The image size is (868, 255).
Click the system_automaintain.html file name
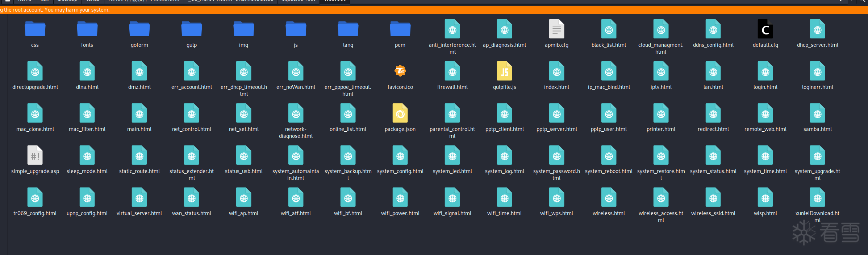coord(296,174)
